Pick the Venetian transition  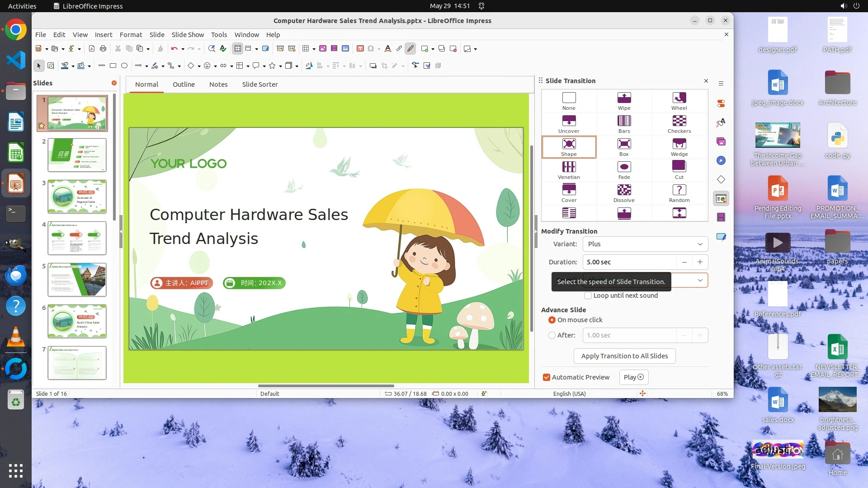(569, 167)
